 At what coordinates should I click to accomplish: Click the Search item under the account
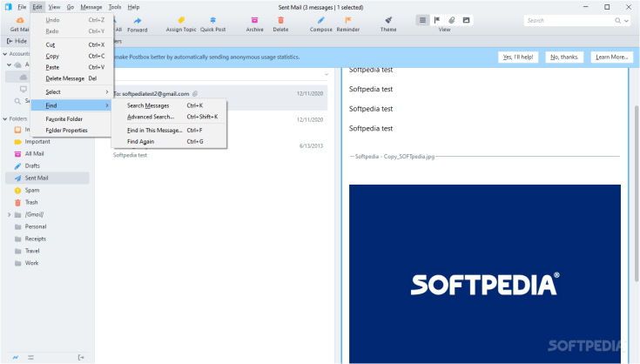23,101
